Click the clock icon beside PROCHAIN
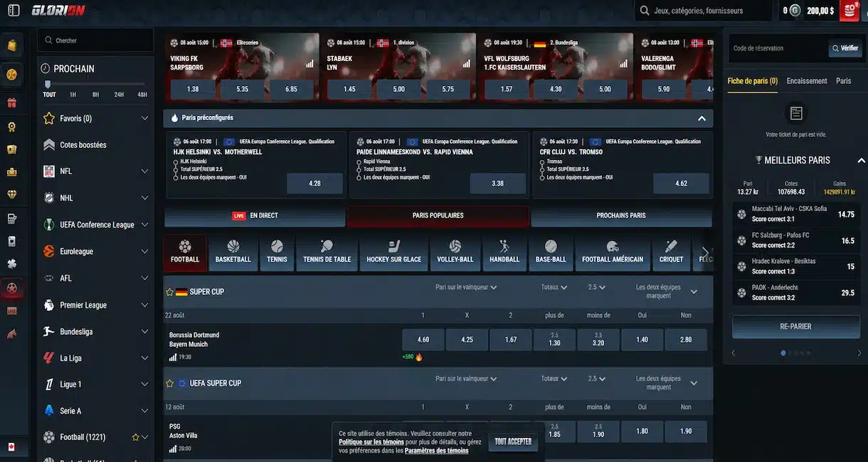The width and height of the screenshot is (868, 462). [x=46, y=69]
